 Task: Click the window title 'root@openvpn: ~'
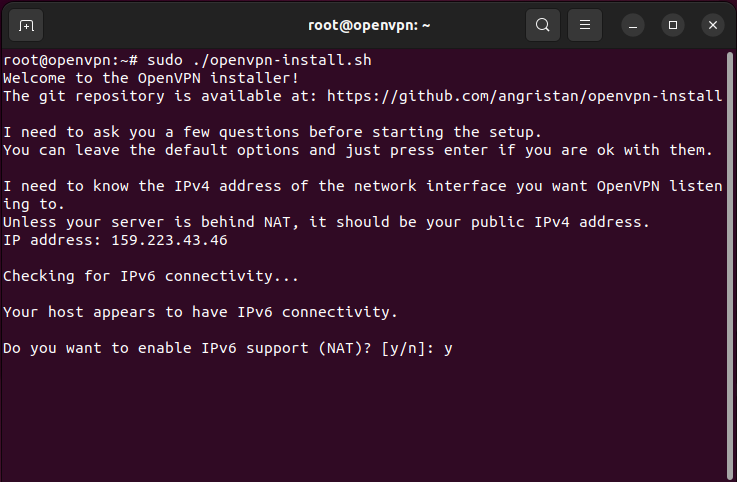[369, 25]
